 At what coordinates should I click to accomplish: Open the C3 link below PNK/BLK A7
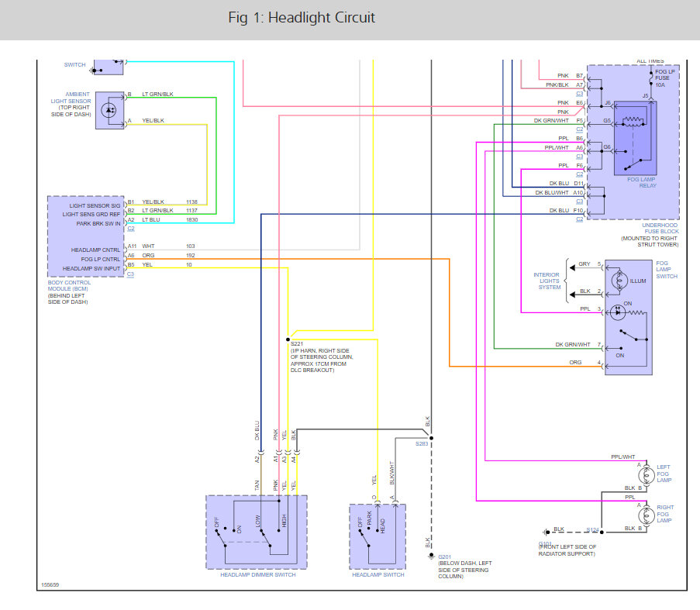(x=580, y=94)
